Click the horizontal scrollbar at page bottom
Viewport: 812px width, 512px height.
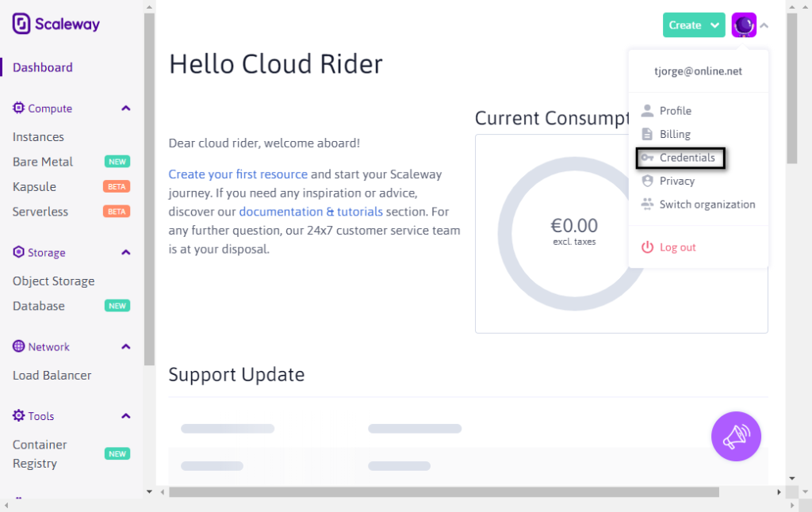click(444, 492)
